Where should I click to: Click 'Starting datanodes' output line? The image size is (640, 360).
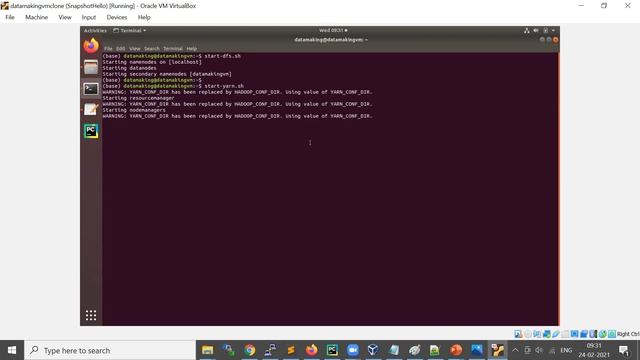tap(129, 68)
